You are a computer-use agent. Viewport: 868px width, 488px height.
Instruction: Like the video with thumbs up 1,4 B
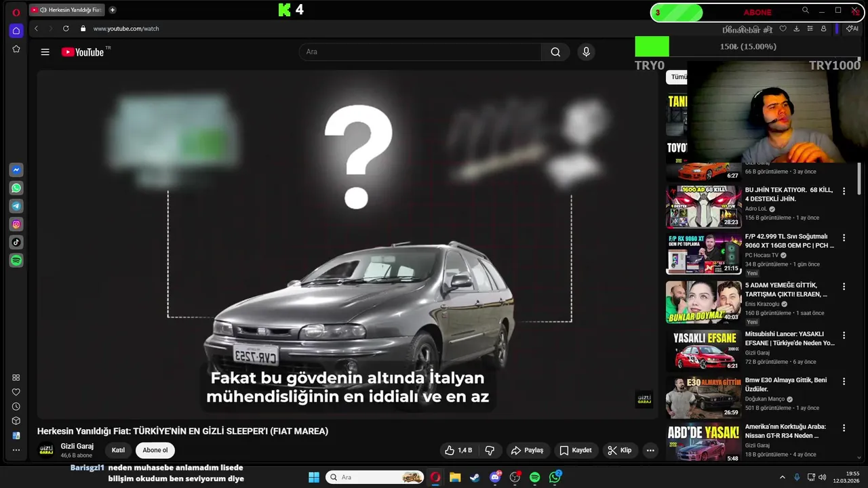(458, 450)
